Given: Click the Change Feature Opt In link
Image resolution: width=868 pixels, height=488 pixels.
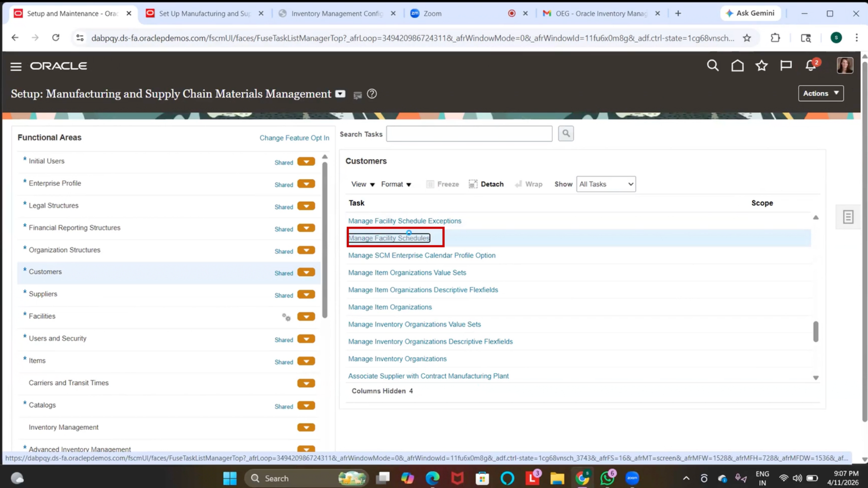Looking at the screenshot, I should [294, 138].
